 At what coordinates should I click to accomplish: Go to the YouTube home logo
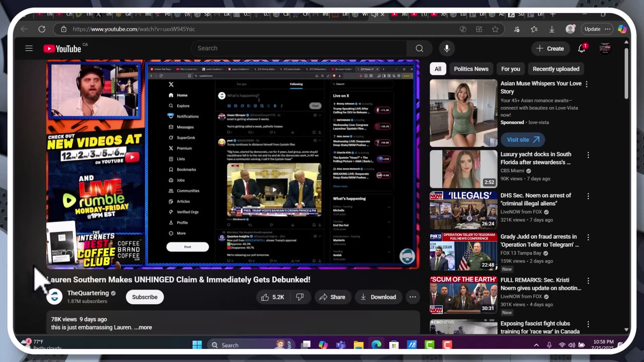[x=62, y=48]
